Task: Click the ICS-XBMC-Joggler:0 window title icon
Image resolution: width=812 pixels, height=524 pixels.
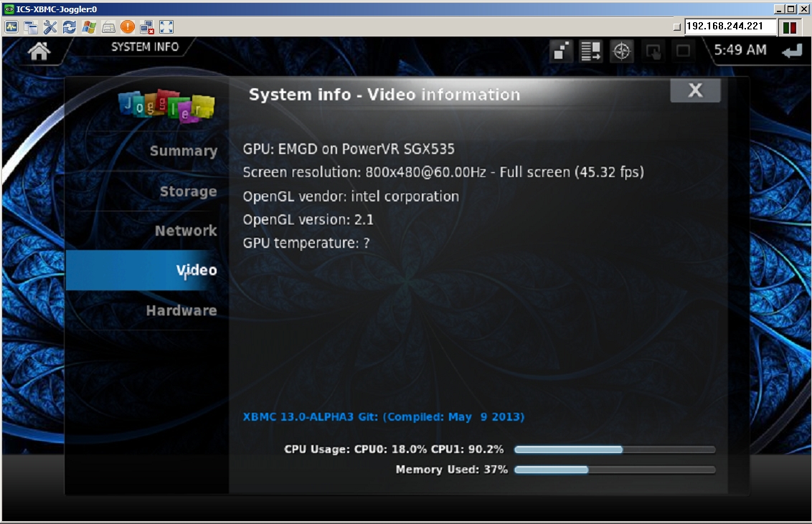Action: pos(9,9)
